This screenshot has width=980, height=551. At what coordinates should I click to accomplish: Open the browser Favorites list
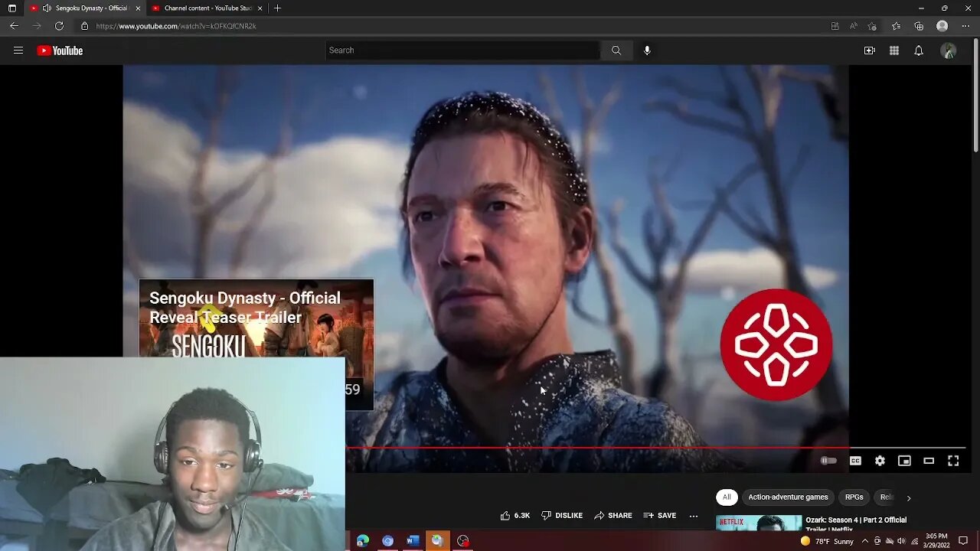tap(897, 26)
